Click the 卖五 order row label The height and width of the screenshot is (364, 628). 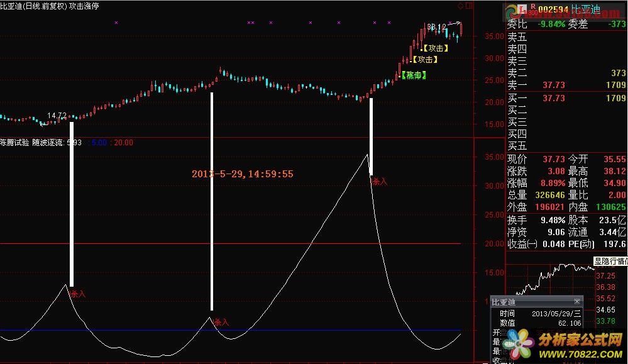click(x=517, y=37)
